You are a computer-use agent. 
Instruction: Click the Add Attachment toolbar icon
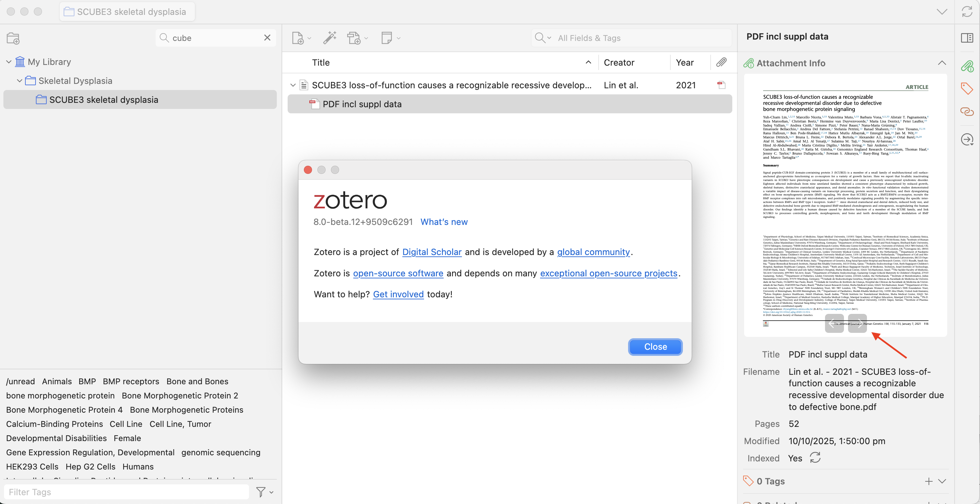[x=354, y=38]
